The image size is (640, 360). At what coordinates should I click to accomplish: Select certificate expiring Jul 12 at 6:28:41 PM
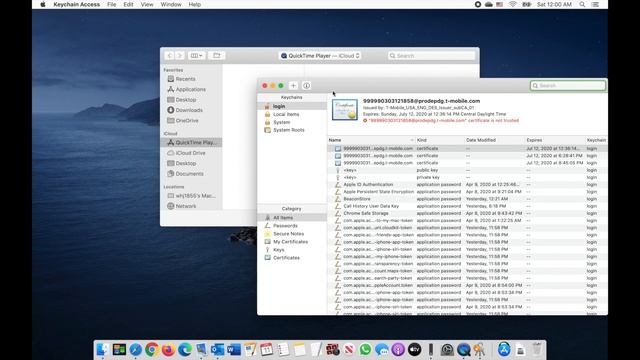click(x=467, y=156)
